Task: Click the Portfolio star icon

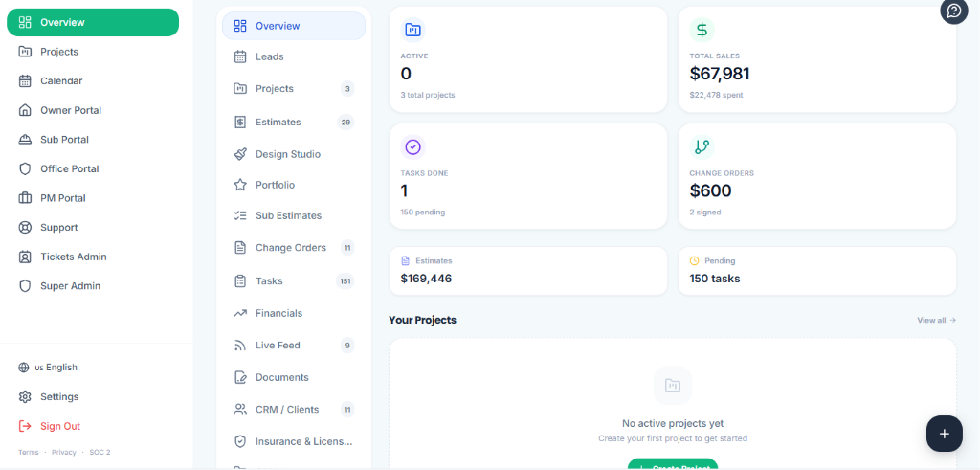Action: tap(240, 185)
